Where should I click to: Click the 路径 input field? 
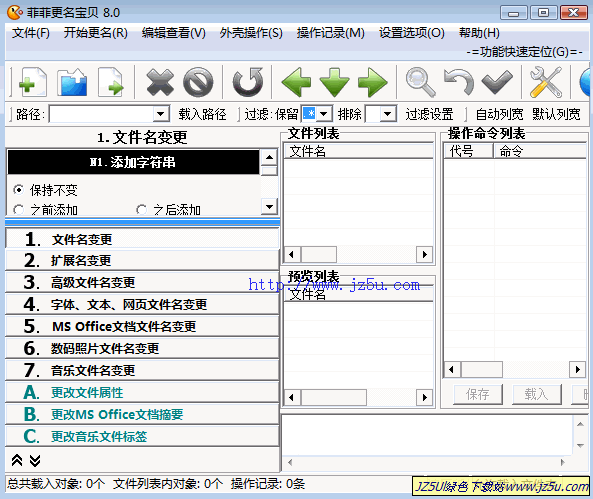[x=101, y=114]
